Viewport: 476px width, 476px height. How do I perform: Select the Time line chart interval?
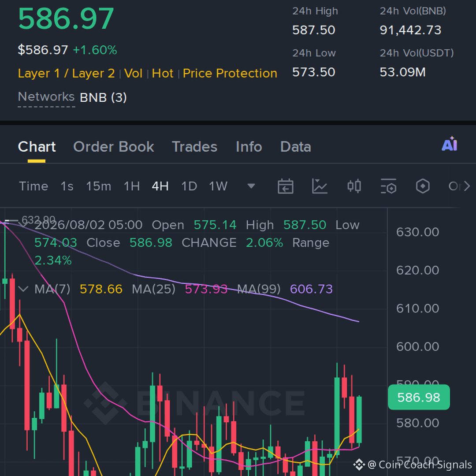(x=33, y=186)
